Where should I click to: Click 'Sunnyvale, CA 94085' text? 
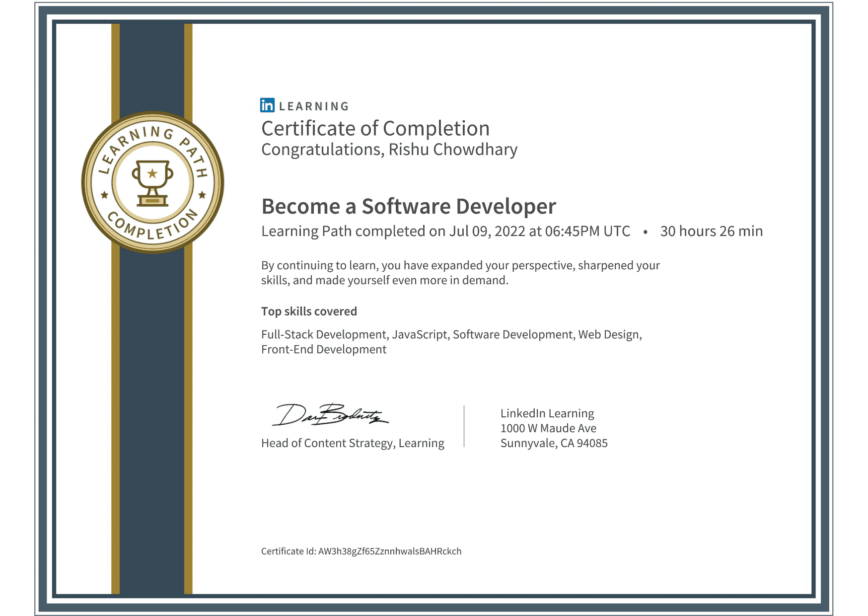coord(554,443)
